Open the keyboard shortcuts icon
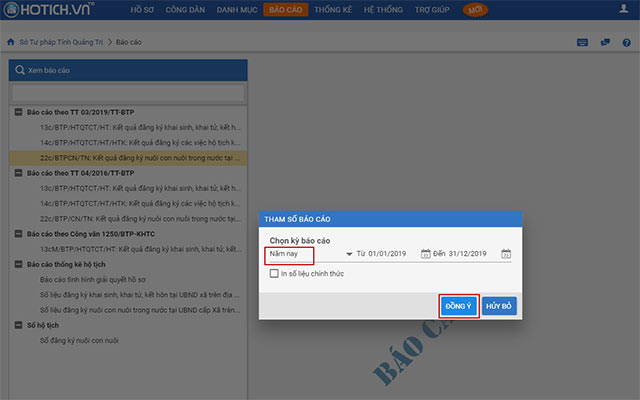The width and height of the screenshot is (640, 400). (x=582, y=42)
